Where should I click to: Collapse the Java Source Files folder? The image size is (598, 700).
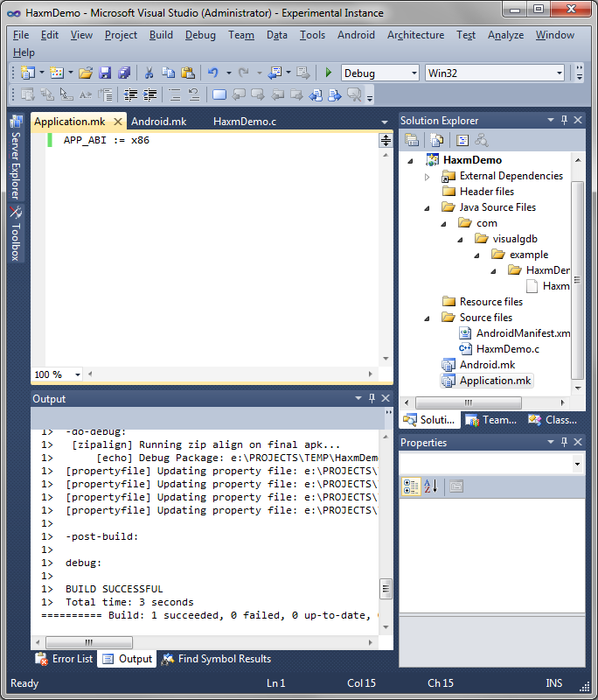(x=427, y=208)
